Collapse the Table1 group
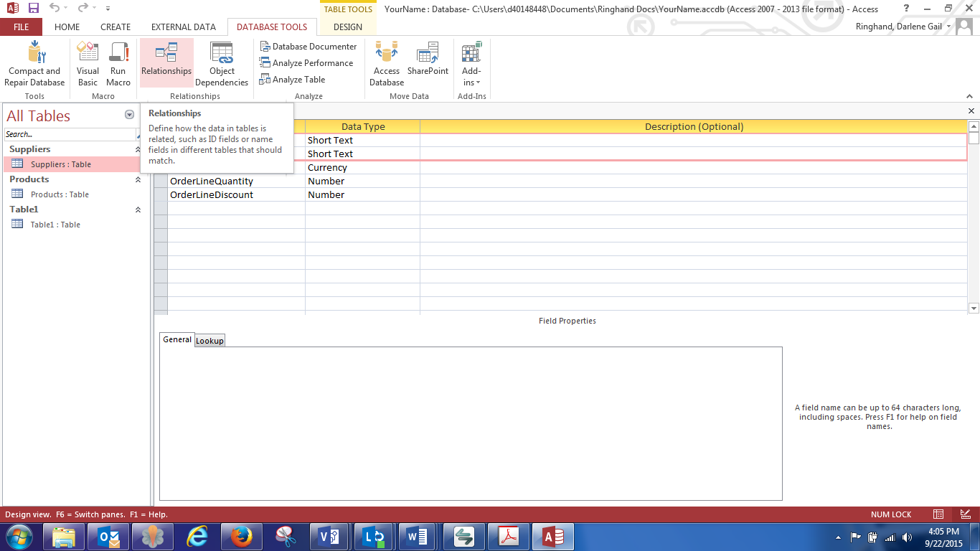The image size is (980, 551). tap(138, 210)
